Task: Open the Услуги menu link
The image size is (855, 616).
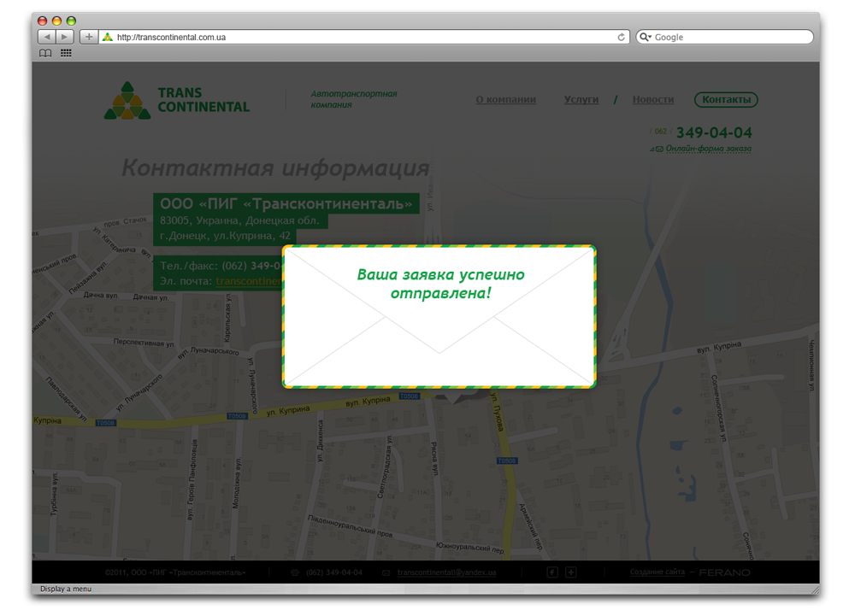Action: coord(581,100)
